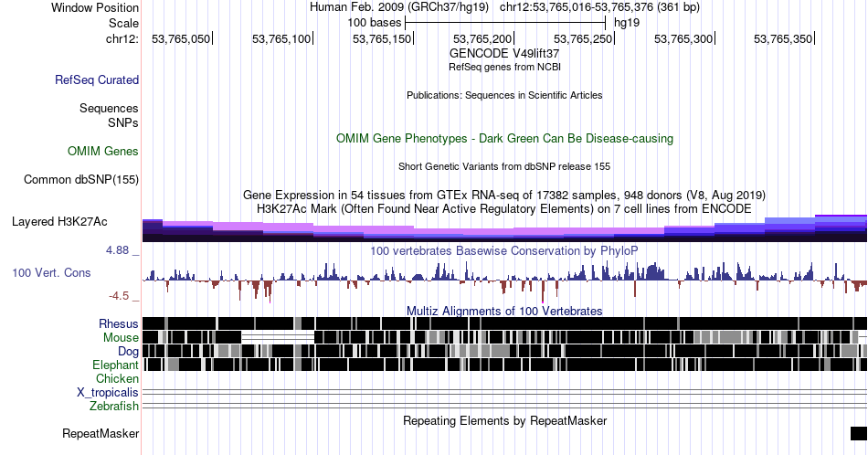Click the RepeatMasker track label
The image size is (868, 455).
(x=101, y=433)
